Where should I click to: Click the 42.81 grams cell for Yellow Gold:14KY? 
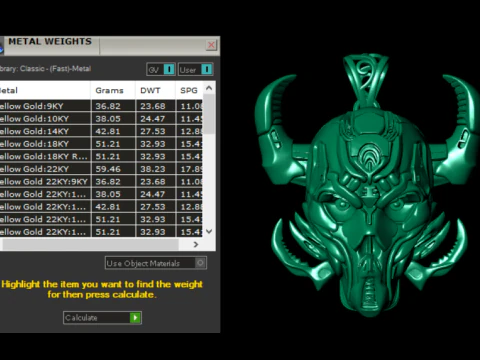click(x=113, y=131)
